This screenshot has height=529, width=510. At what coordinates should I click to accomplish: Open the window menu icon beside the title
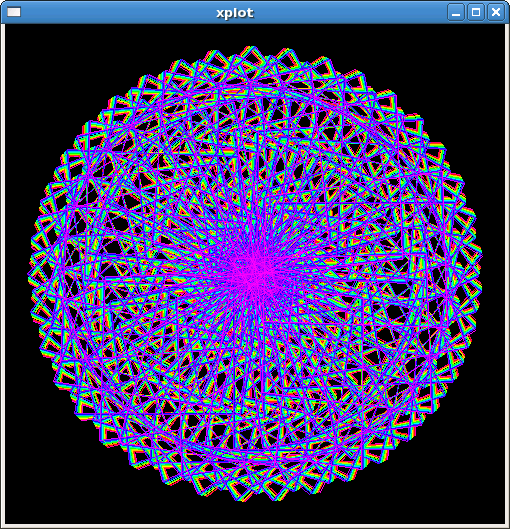click(14, 12)
